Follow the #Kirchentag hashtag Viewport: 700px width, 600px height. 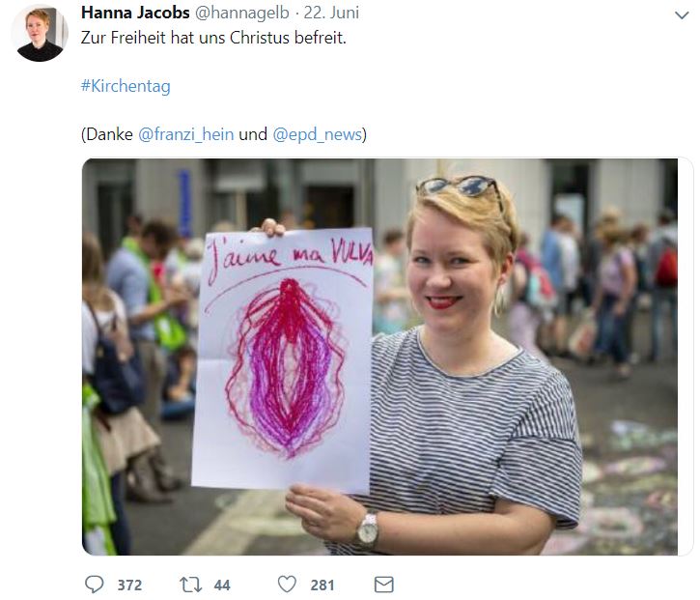click(x=126, y=86)
